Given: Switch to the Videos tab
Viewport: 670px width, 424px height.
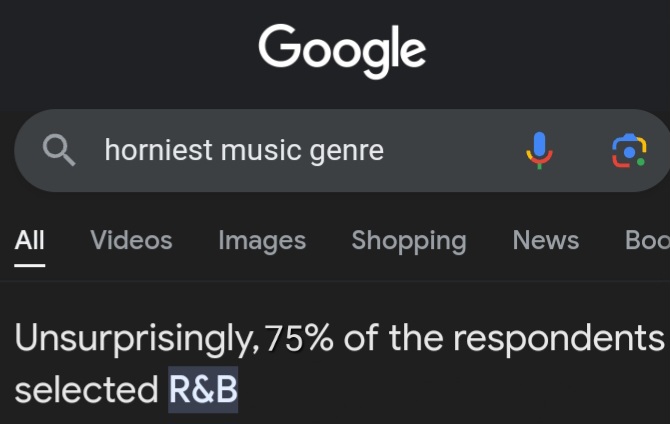Looking at the screenshot, I should point(131,240).
